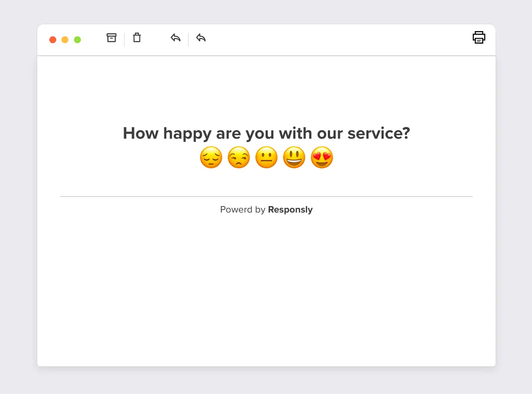
Task: Click the reply arrow next to the trash icon
Action: pyautogui.click(x=175, y=38)
